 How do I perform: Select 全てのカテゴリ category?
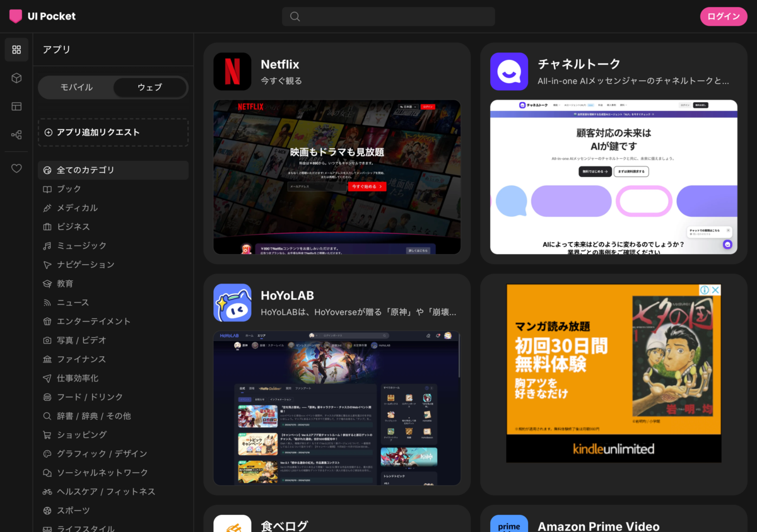click(x=113, y=170)
